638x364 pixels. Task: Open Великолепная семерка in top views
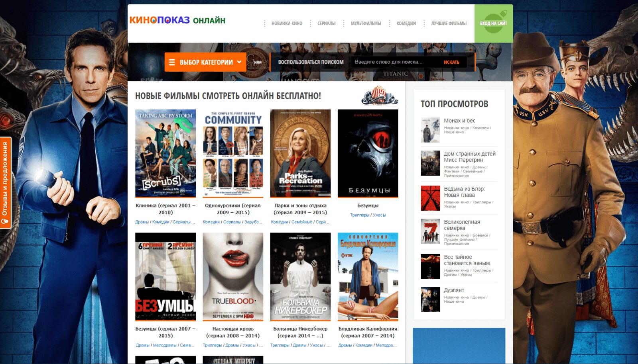[x=462, y=225]
